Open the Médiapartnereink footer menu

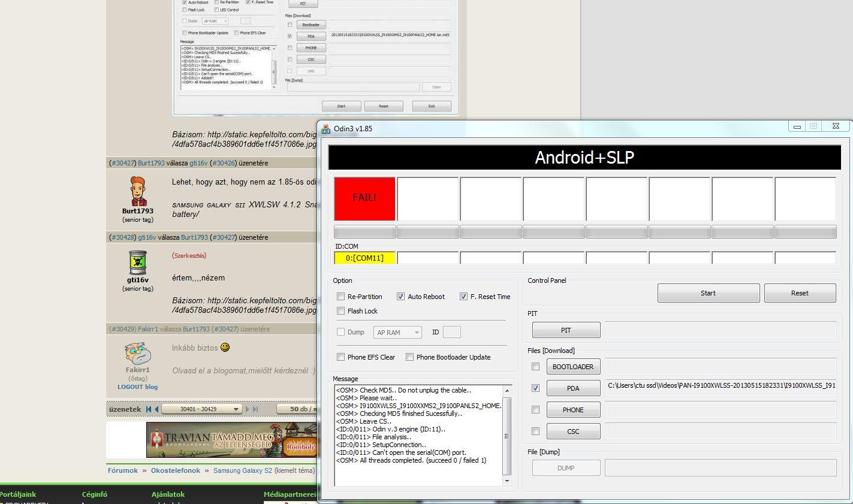pos(290,494)
